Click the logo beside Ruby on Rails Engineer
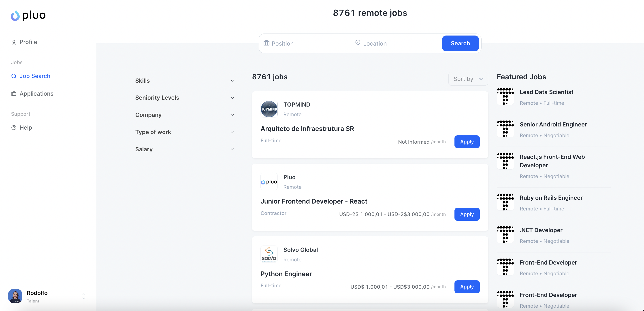Image resolution: width=644 pixels, height=311 pixels. point(505,202)
